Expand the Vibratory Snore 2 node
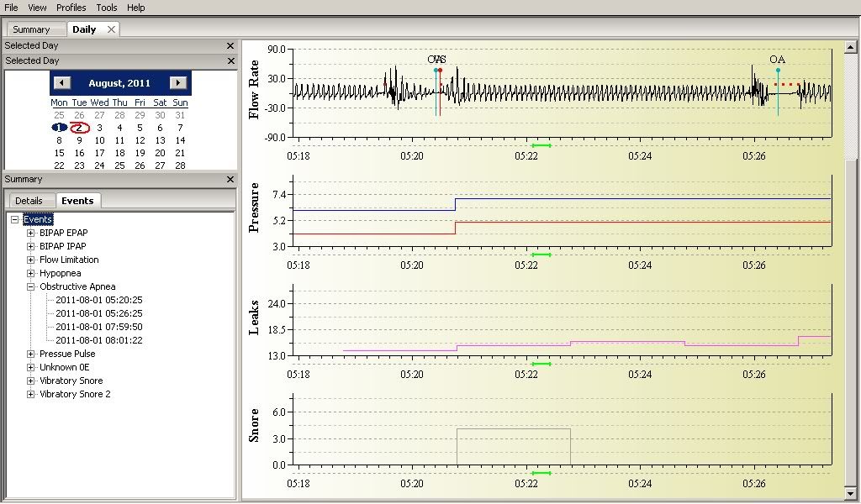The image size is (861, 504). click(31, 394)
